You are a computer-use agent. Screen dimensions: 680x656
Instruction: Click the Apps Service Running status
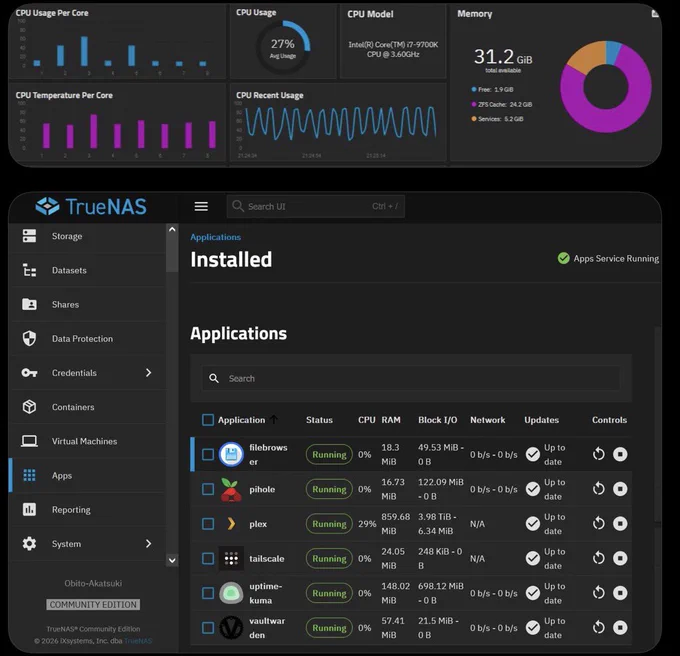608,258
